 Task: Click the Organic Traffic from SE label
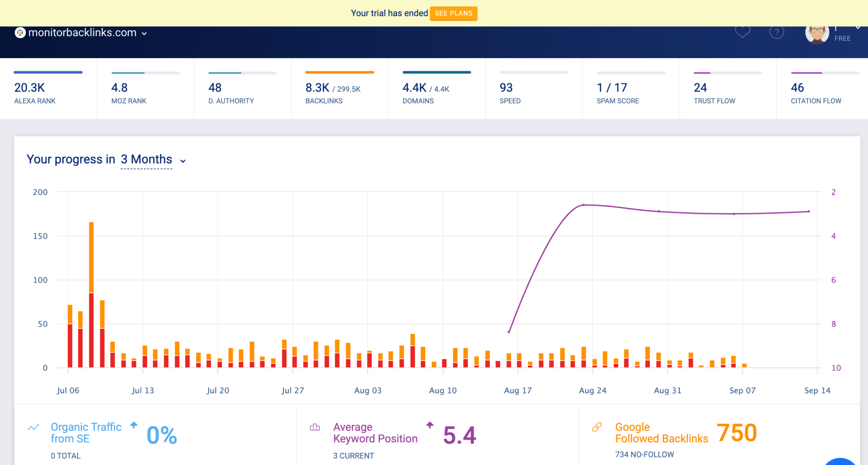pyautogui.click(x=86, y=433)
